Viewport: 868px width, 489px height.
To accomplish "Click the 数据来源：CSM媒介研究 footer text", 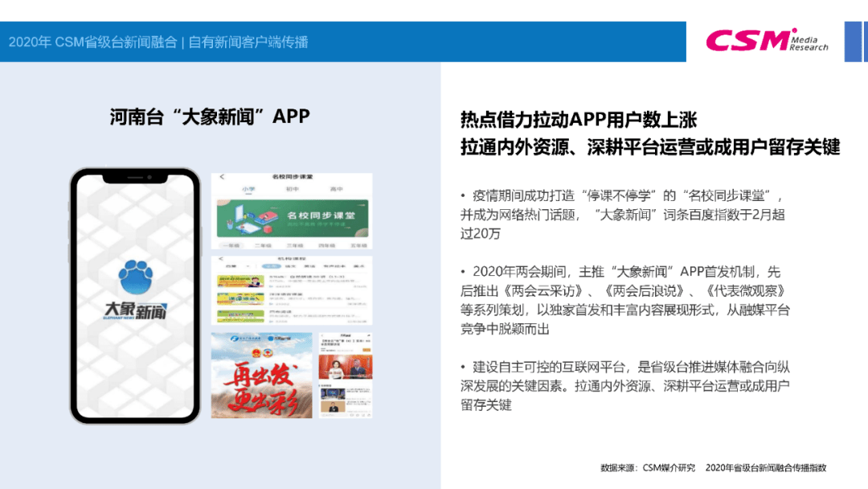I will pyautogui.click(x=647, y=467).
